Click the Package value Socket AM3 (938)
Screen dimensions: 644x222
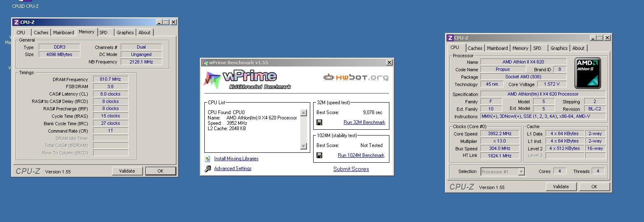click(523, 77)
